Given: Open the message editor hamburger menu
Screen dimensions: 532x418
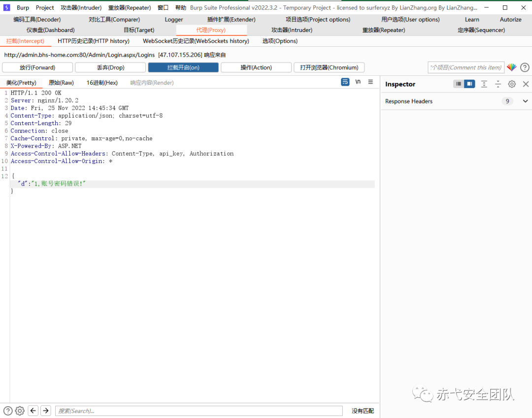Looking at the screenshot, I should (370, 82).
